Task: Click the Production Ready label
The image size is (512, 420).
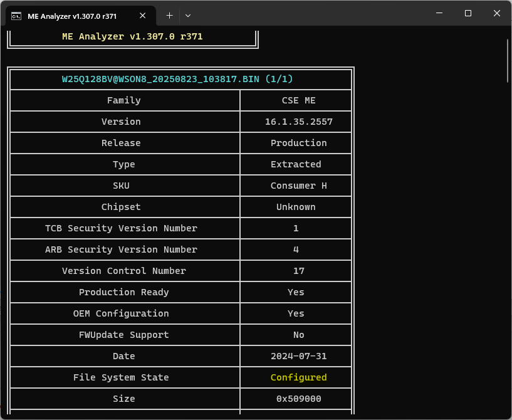Action: coord(124,292)
